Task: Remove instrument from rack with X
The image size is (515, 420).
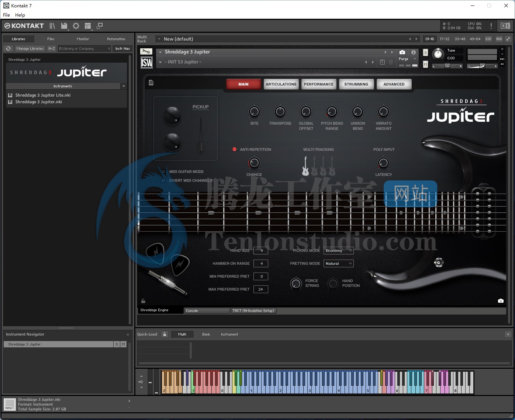Action: tap(502, 49)
